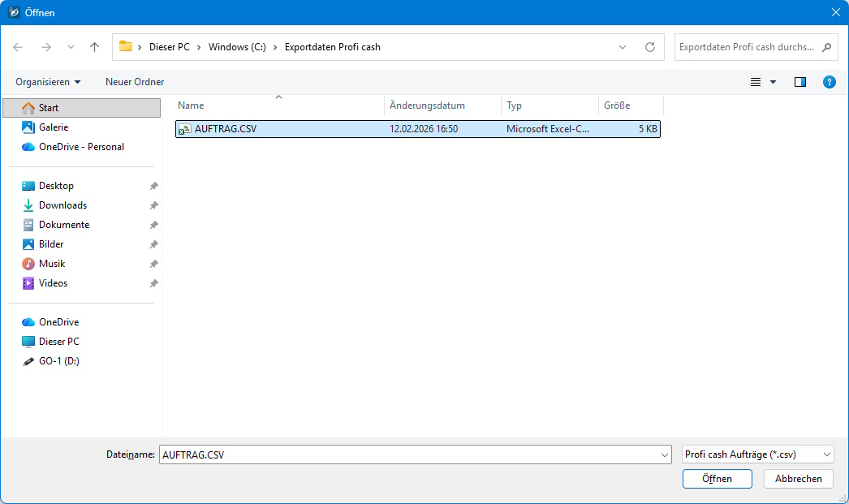Open the address bar history dropdown arrow
Screen dimensions: 849x504
[622, 47]
